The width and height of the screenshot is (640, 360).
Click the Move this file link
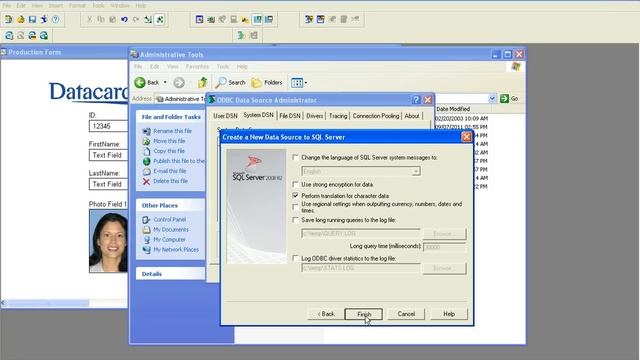169,141
